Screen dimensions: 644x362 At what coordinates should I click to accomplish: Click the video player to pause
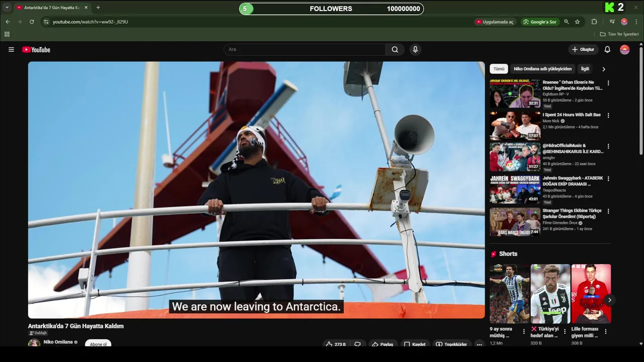[x=256, y=190]
